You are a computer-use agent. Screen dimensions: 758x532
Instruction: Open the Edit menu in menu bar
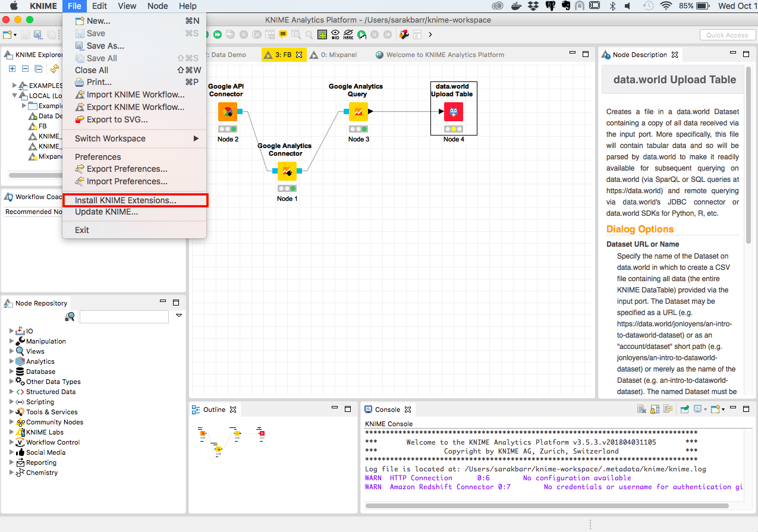tap(99, 6)
